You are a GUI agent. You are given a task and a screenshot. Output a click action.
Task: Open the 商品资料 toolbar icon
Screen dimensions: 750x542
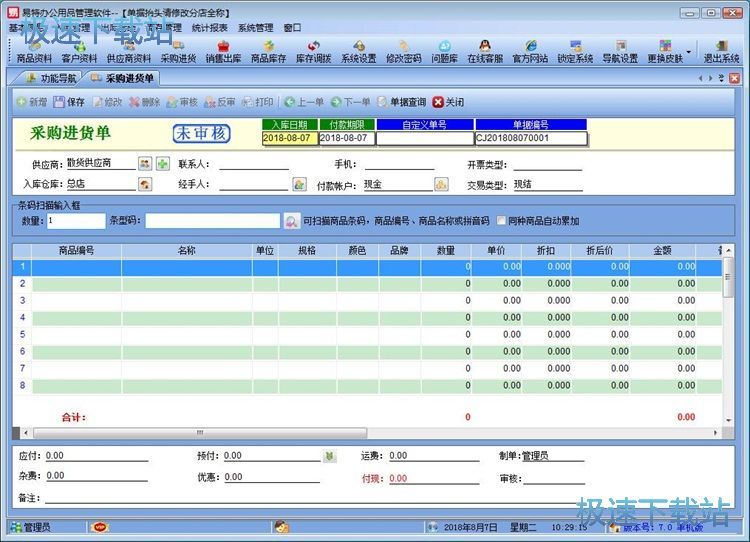pyautogui.click(x=34, y=52)
